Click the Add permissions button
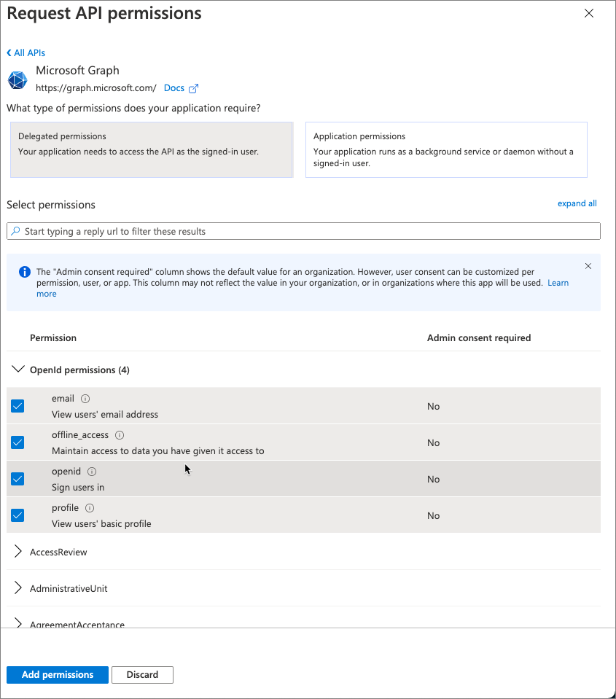Image resolution: width=616 pixels, height=699 pixels. (x=58, y=674)
